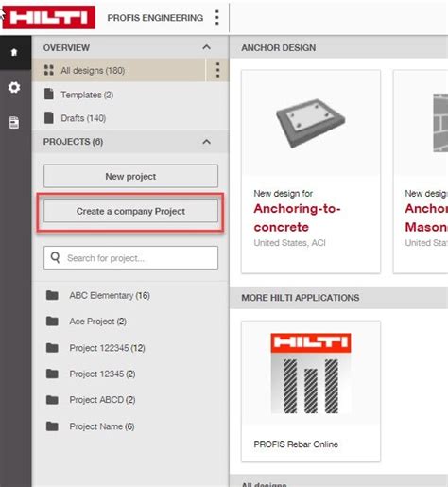Open the menu dots beside PROFIS ENGINEERING
Viewport: 448px width, 487px height.
(x=216, y=17)
